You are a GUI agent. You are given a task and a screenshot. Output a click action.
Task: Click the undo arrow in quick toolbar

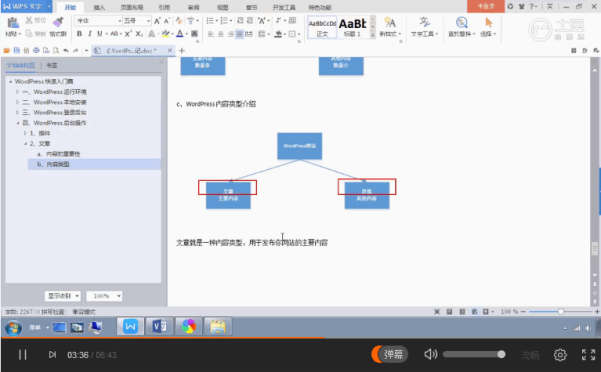(x=66, y=51)
